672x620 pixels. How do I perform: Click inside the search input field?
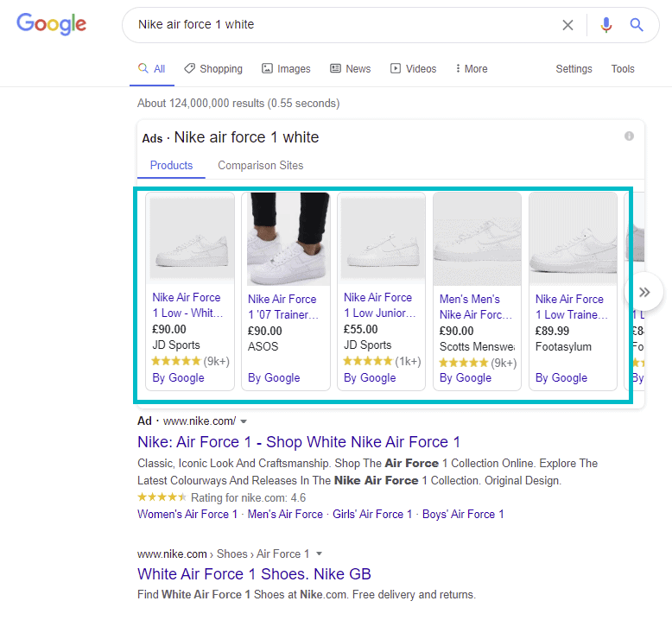tap(346, 25)
